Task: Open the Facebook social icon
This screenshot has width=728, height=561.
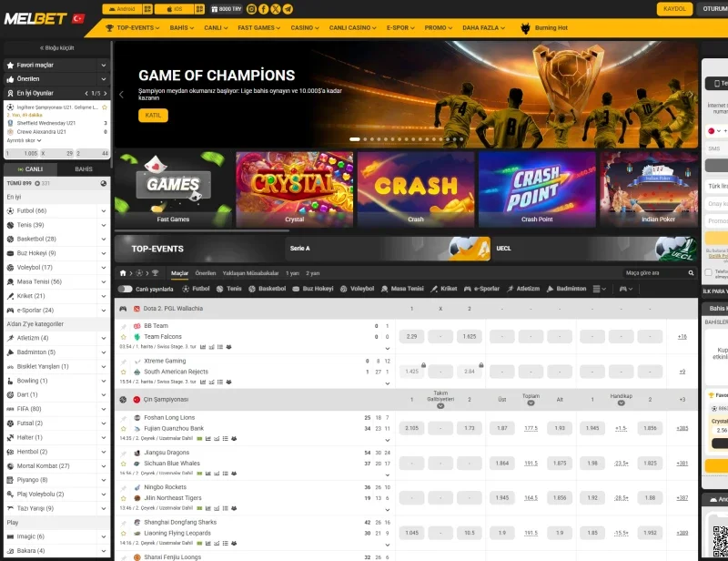Action: coord(263,9)
